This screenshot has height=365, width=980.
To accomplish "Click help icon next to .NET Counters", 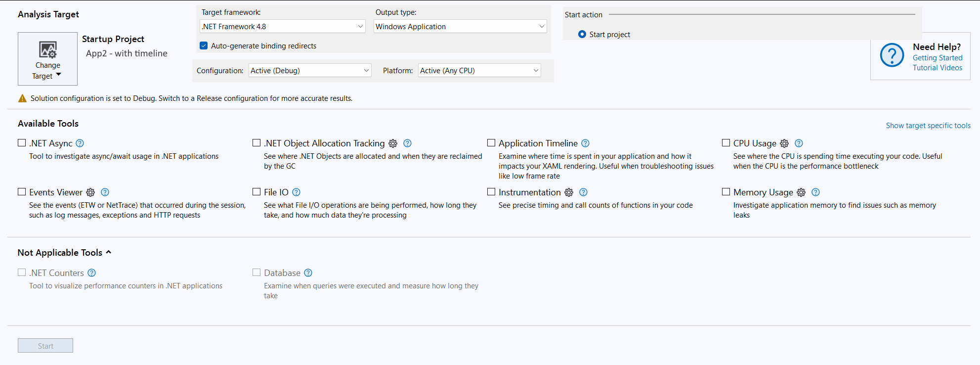I will (91, 273).
